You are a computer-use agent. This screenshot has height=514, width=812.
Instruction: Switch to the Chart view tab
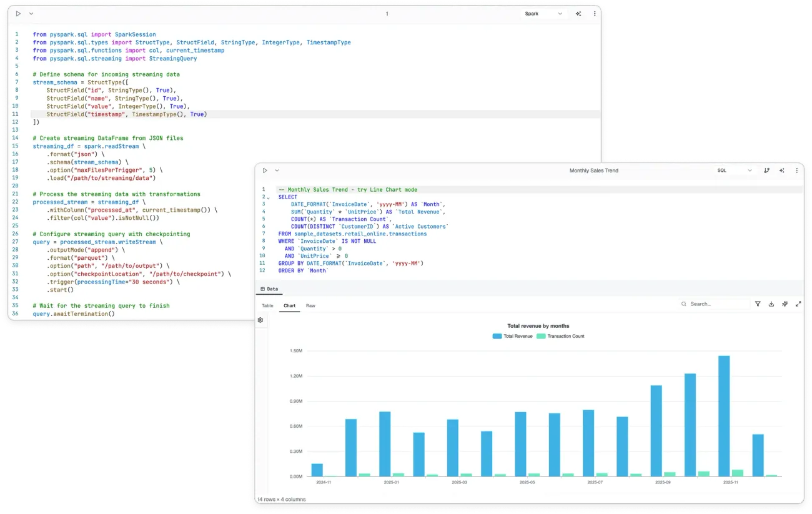(x=289, y=305)
